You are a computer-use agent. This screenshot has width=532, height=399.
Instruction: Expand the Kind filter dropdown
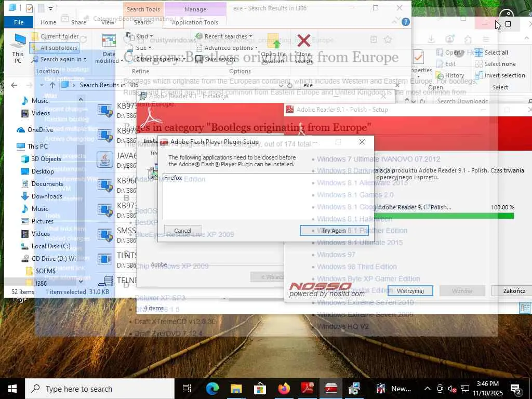click(x=139, y=36)
